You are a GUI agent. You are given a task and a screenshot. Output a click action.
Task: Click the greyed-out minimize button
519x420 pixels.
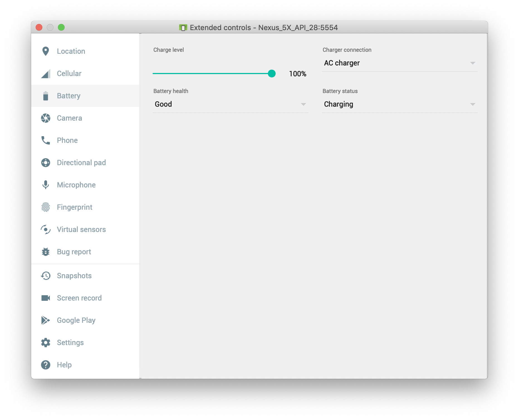(50, 27)
